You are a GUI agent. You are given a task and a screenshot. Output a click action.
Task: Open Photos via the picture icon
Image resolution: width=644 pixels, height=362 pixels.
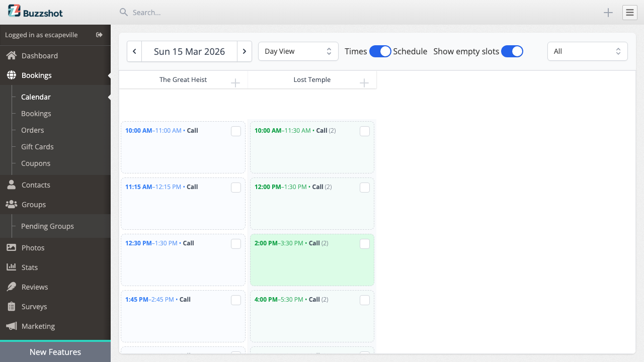coord(11,247)
